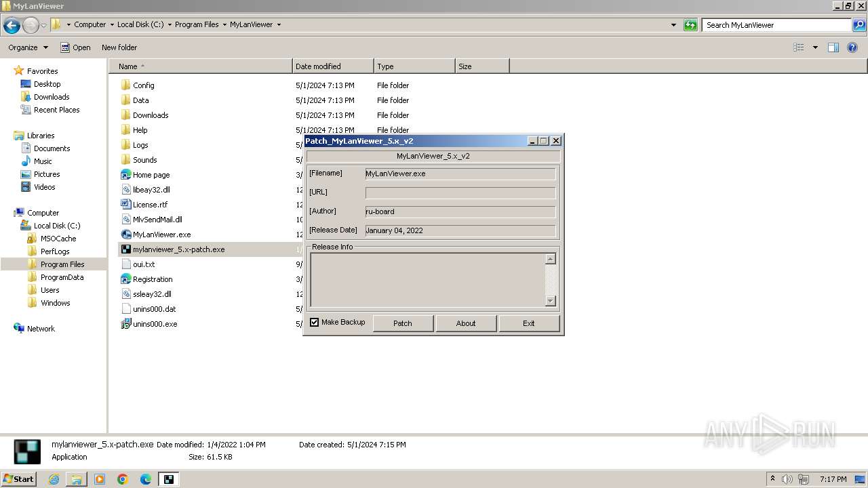This screenshot has width=868, height=488.
Task: Click New folder in toolbar
Action: (119, 47)
